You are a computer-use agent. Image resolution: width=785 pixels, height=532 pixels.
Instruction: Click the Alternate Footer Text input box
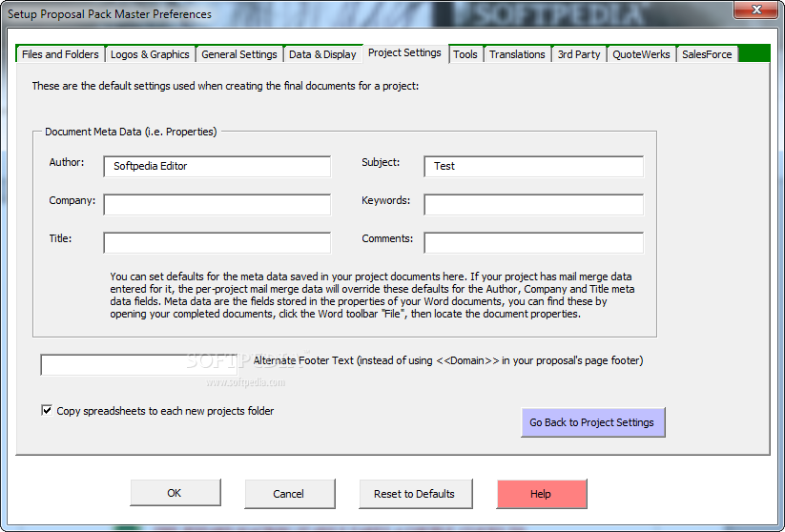point(138,364)
